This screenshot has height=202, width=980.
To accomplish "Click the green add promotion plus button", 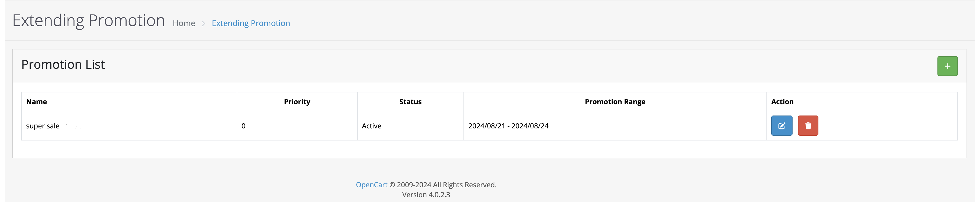I will (947, 66).
